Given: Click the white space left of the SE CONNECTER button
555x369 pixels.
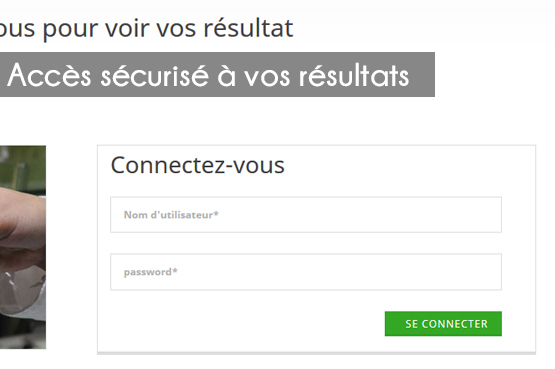Looking at the screenshot, I should point(244,324).
